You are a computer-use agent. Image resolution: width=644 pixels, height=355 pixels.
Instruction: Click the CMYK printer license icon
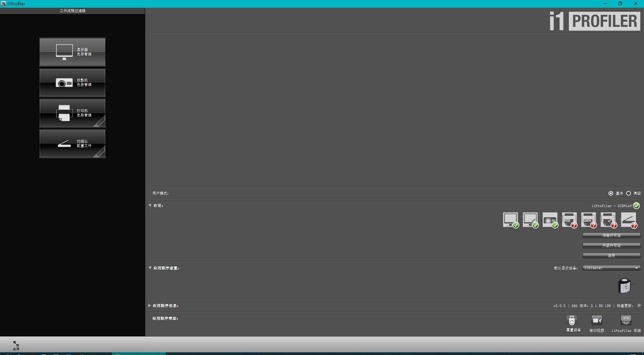(x=589, y=220)
